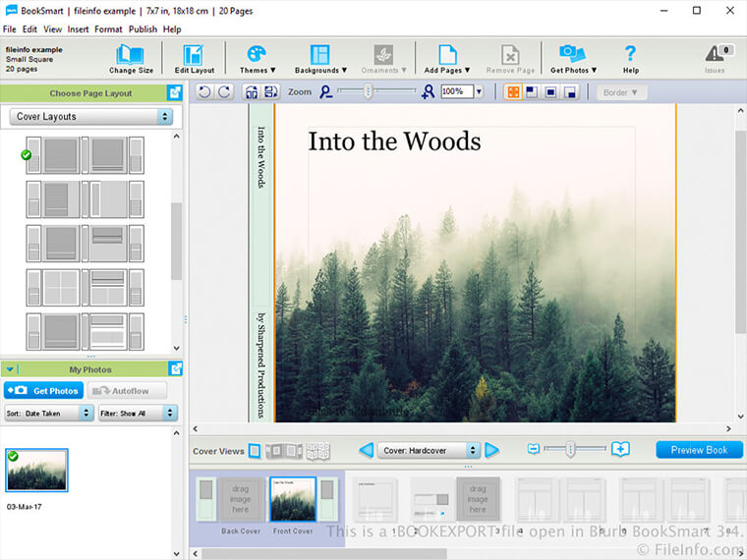
Task: Click the Change Size toolbar icon
Action: point(130,56)
